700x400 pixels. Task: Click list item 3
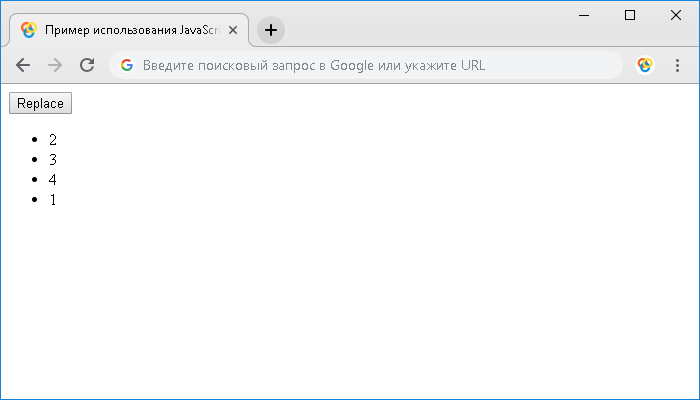point(53,160)
